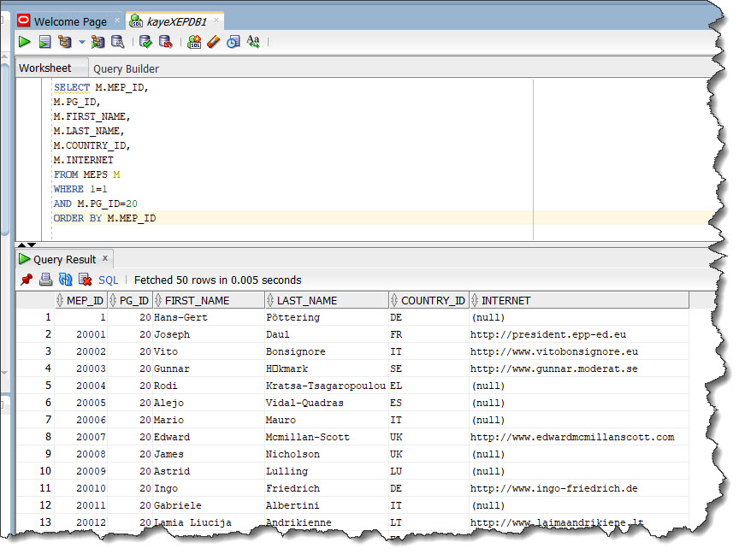Open the Explain Plan dropdown arrow
Image resolution: width=745 pixels, height=560 pixels.
tap(82, 42)
